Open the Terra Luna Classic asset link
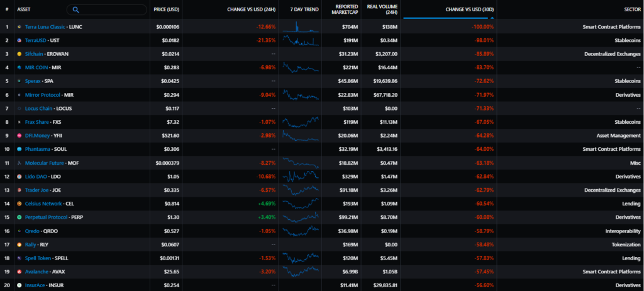The width and height of the screenshot is (644, 291). click(x=45, y=26)
